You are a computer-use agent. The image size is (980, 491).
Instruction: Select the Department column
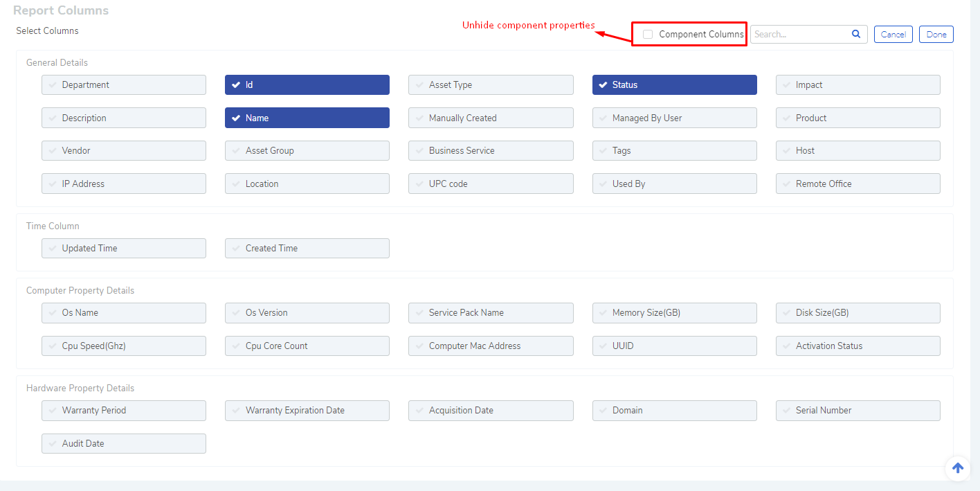click(x=124, y=84)
